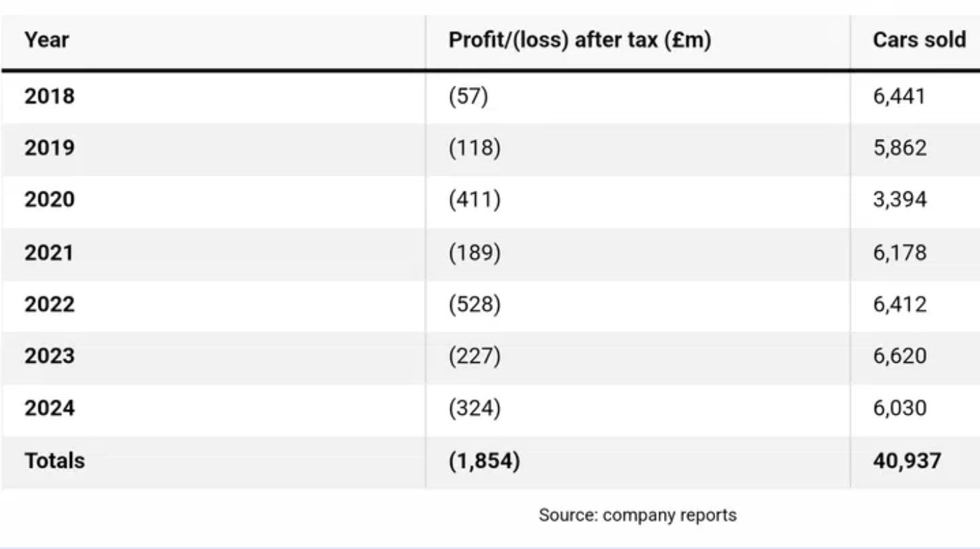Click the (411) loss figure

[474, 199]
